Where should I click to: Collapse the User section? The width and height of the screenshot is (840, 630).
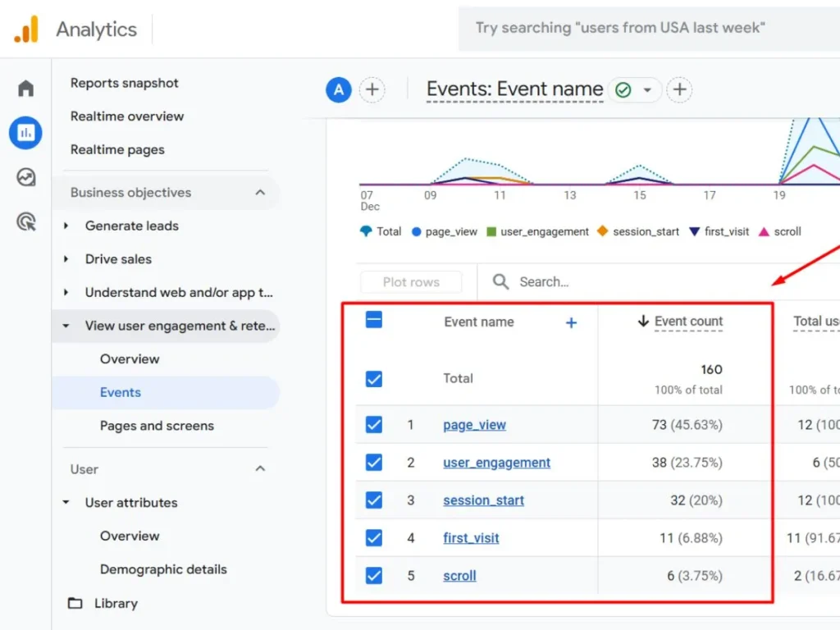pyautogui.click(x=260, y=468)
